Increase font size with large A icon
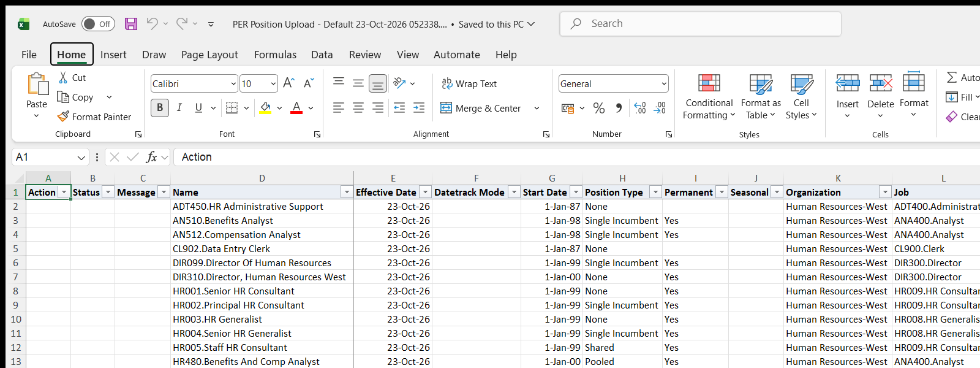Screen dimensions: 980x368 click(289, 83)
